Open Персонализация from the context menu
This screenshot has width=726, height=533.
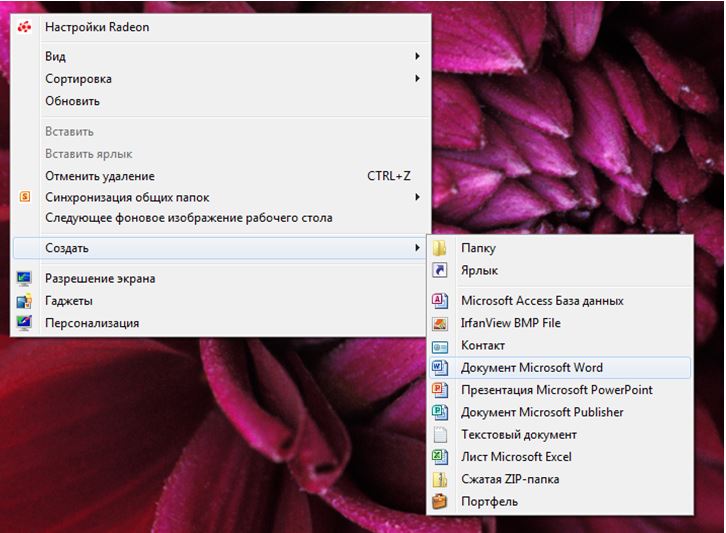(x=92, y=323)
